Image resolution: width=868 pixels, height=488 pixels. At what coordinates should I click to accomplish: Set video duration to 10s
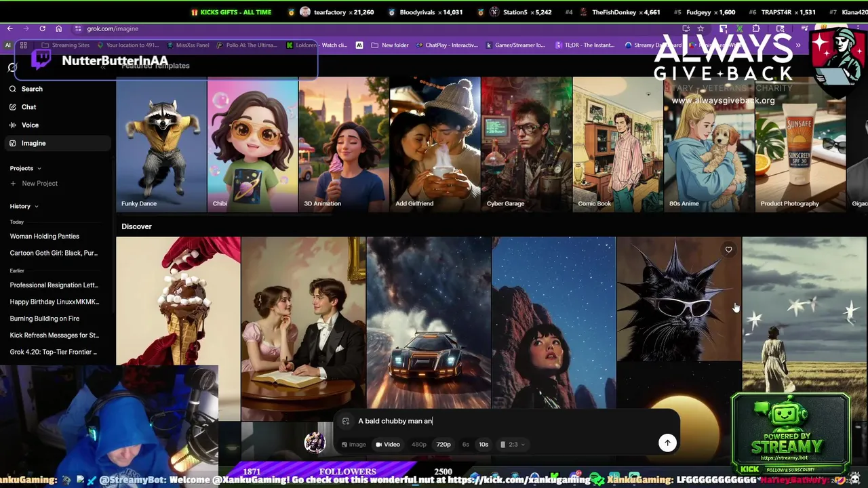coord(484,445)
